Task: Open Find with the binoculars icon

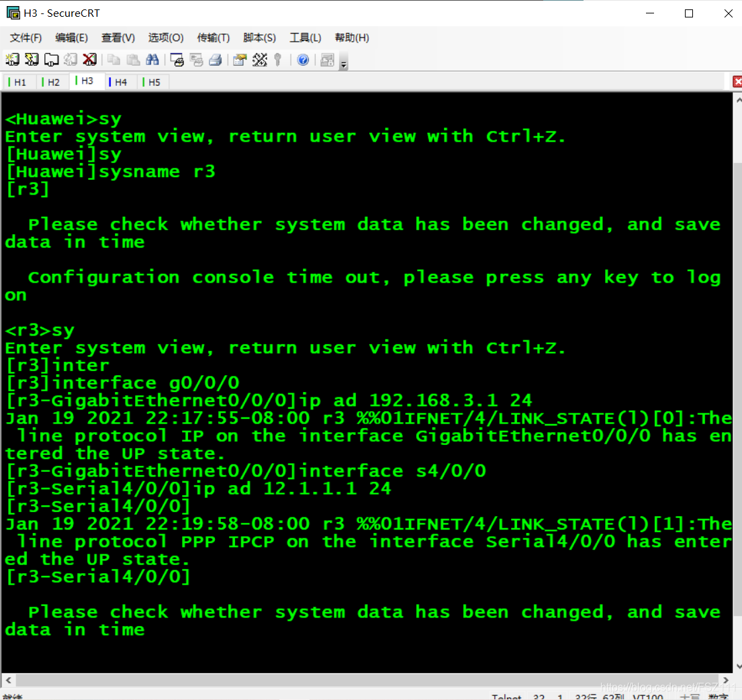Action: point(152,60)
